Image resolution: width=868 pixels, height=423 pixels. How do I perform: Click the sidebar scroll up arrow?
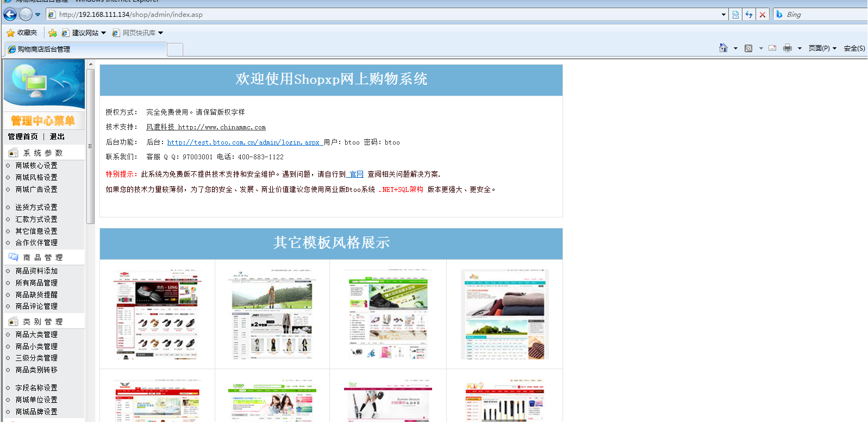91,64
